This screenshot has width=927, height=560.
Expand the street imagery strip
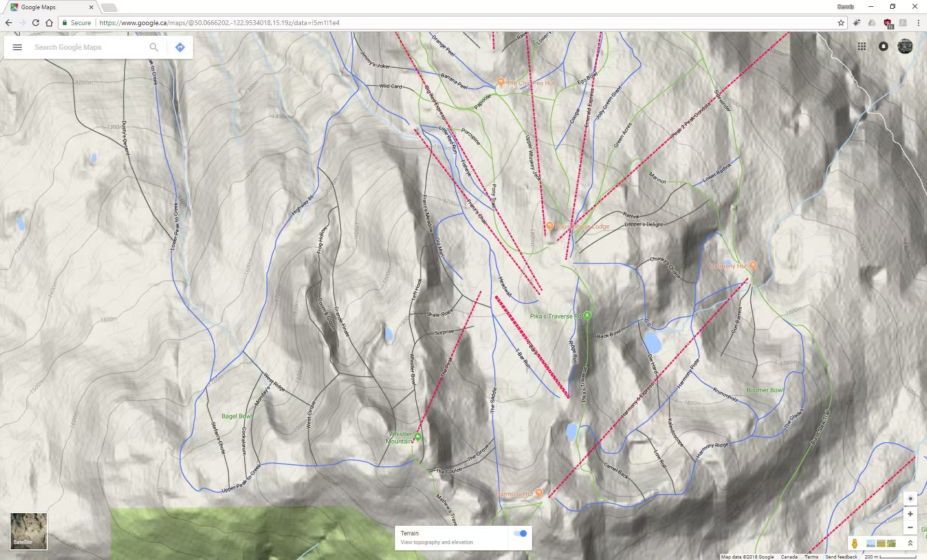coord(910,544)
